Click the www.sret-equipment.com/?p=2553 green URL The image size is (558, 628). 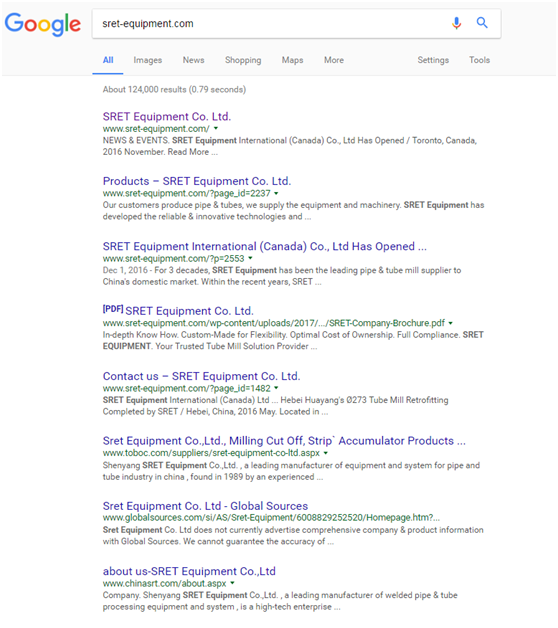[173, 258]
